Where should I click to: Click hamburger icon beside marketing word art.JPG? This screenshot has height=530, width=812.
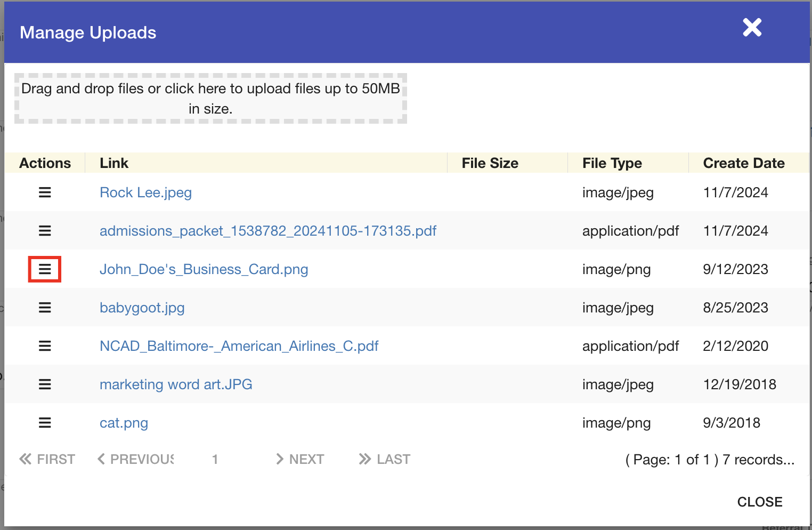(45, 384)
